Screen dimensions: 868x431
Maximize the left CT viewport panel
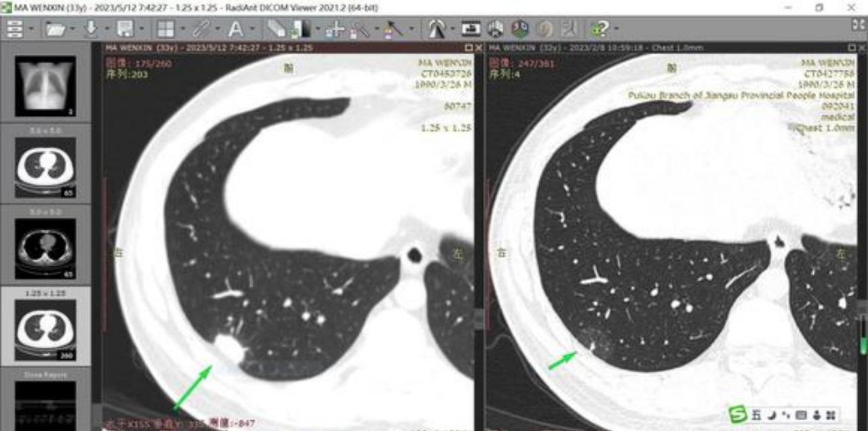pos(469,48)
